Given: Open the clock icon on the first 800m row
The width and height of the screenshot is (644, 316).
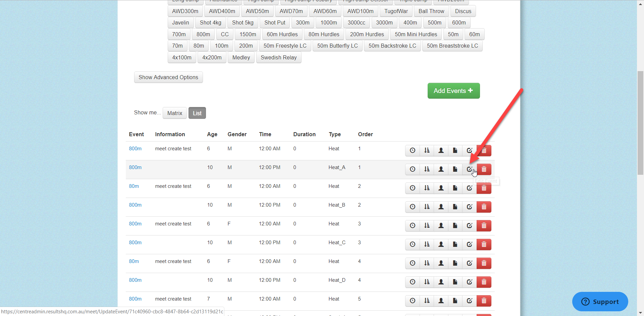Looking at the screenshot, I should coord(412,151).
